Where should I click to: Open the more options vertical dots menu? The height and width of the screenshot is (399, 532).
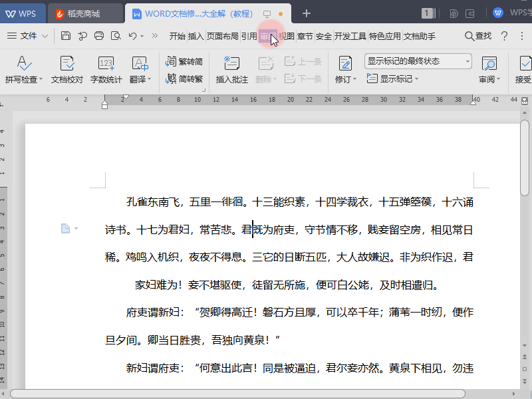tap(522, 36)
